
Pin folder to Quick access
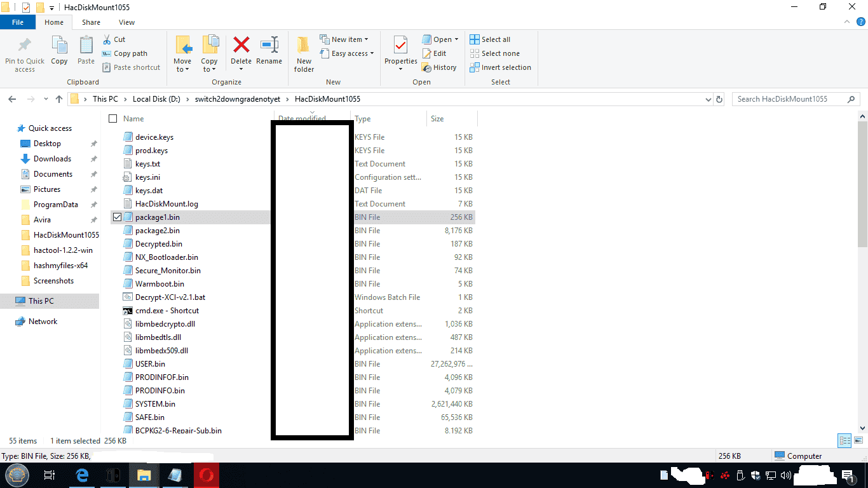pos(25,54)
